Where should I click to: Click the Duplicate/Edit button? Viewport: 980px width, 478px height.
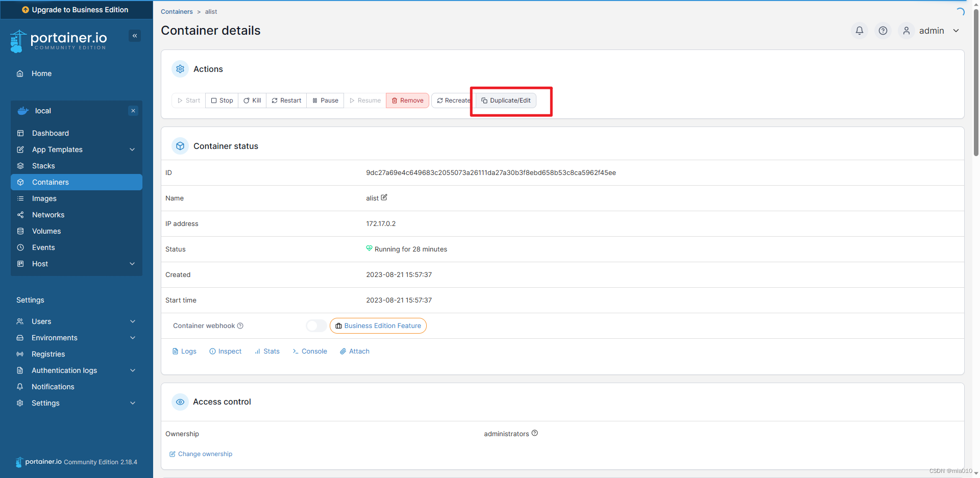[x=506, y=100]
